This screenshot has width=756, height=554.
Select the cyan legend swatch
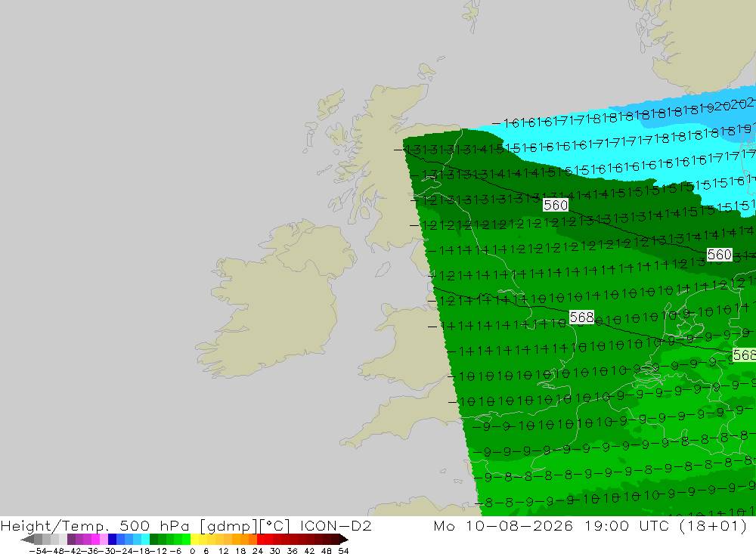pyautogui.click(x=145, y=540)
